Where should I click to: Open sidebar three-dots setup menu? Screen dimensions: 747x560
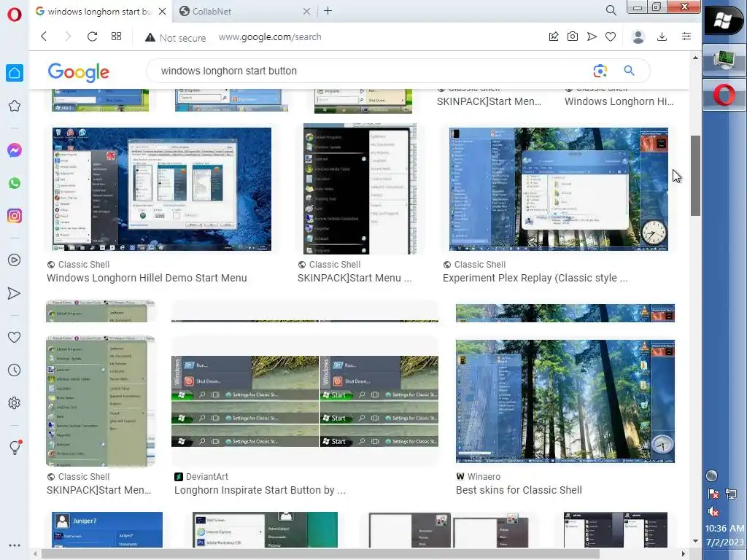15,545
